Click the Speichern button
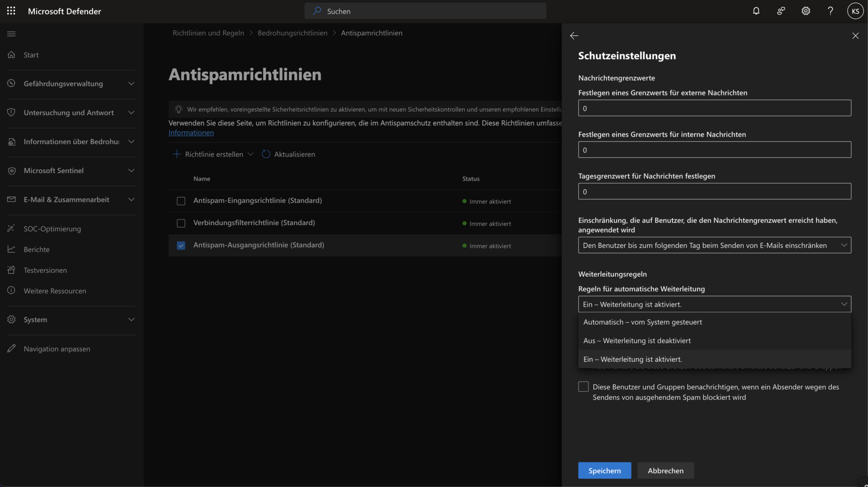The height and width of the screenshot is (487, 868). 604,470
